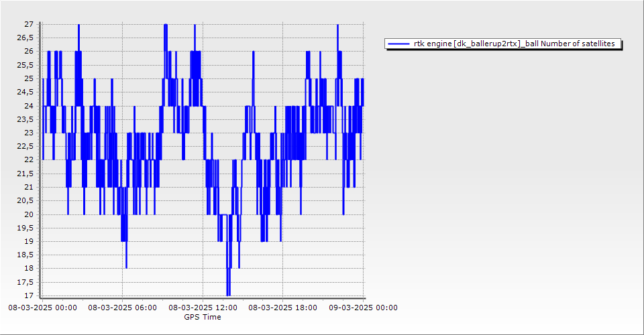Click the 21,5 y-axis label
Viewport: 644px width, 335px height.
(x=25, y=174)
